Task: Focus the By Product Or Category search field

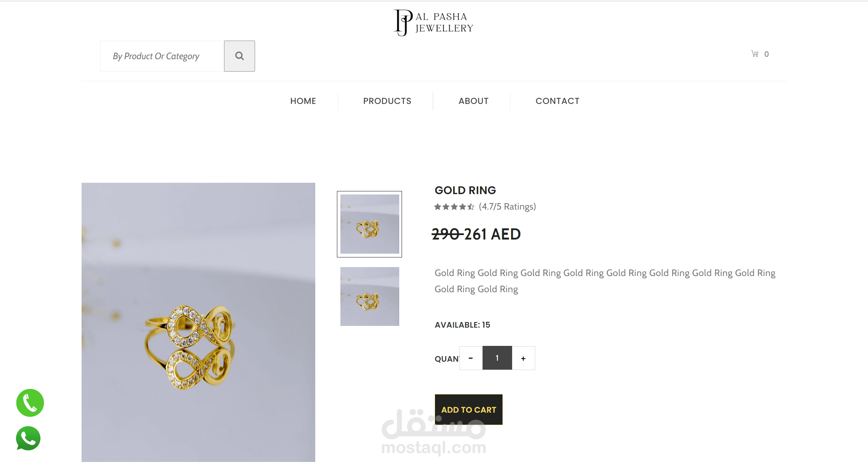Action: (162, 56)
